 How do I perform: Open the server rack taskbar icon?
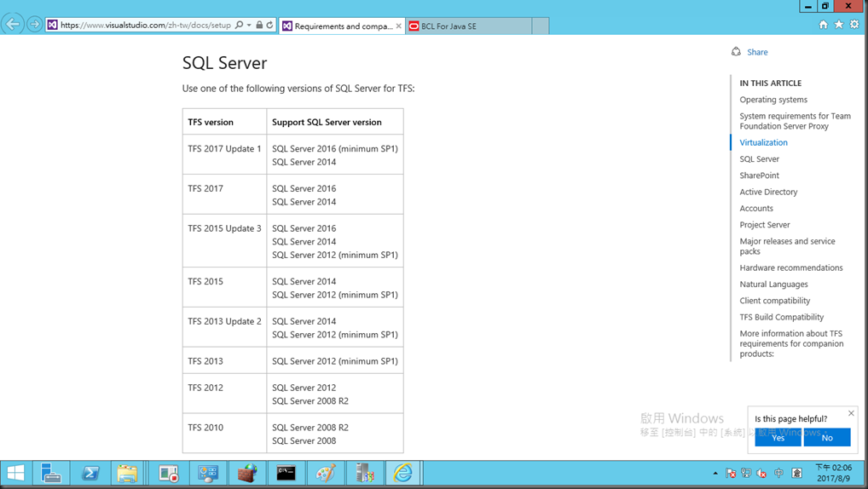(365, 474)
